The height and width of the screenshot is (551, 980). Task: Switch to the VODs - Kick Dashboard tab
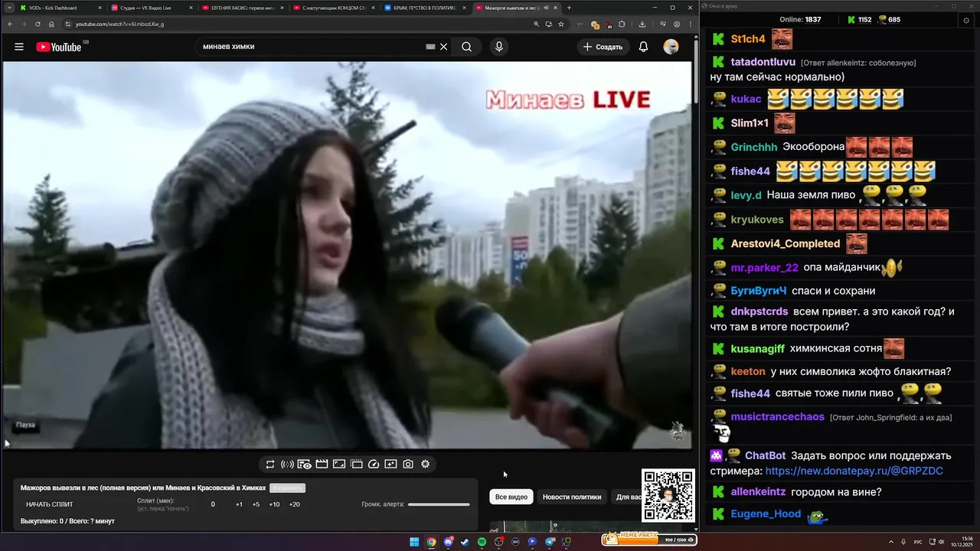coord(60,8)
